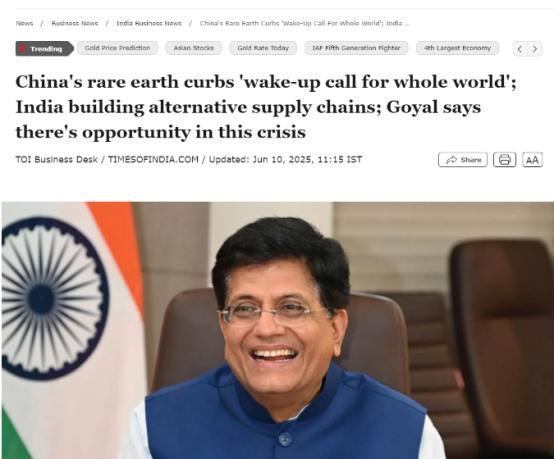This screenshot has height=459, width=554.
Task: Open India Business News breadcrumb
Action: pos(149,23)
